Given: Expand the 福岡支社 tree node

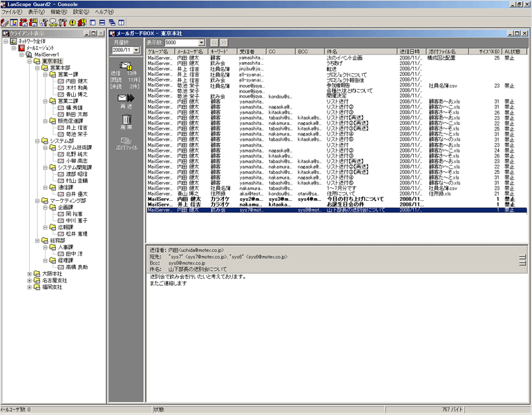Looking at the screenshot, I should point(30,287).
